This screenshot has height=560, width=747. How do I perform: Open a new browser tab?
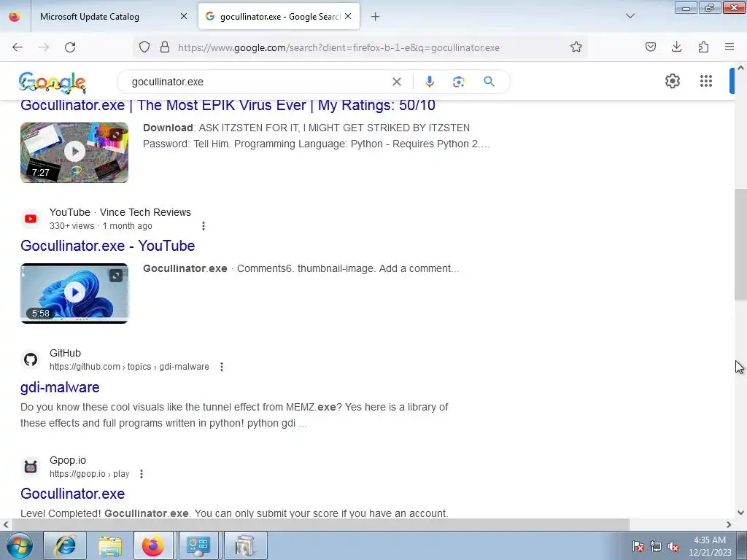[375, 17]
